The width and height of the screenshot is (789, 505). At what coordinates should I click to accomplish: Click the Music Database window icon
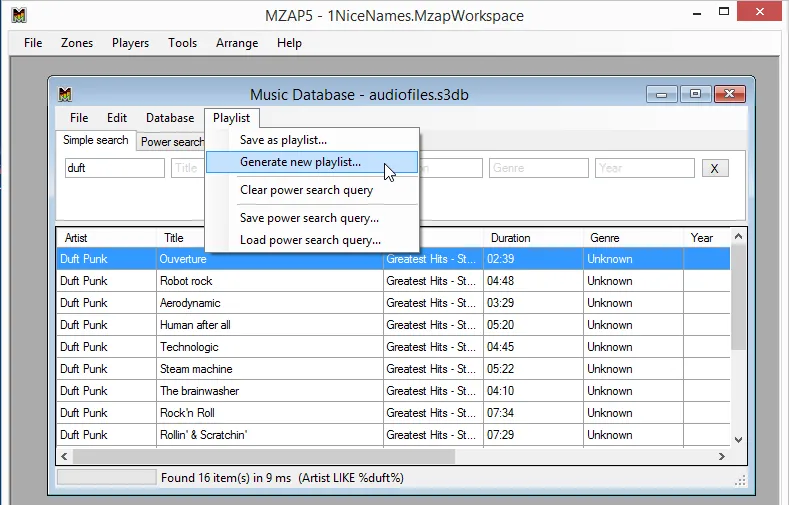point(65,94)
